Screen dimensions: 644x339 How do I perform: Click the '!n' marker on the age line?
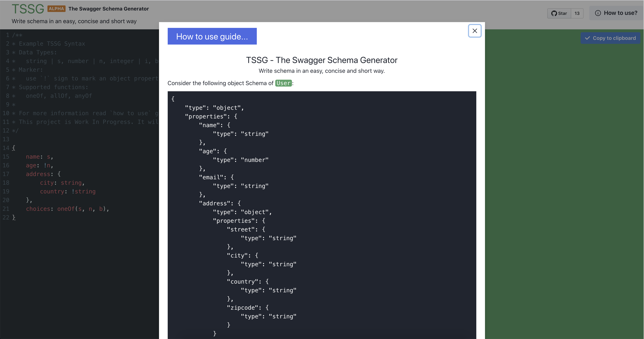pyautogui.click(x=48, y=165)
